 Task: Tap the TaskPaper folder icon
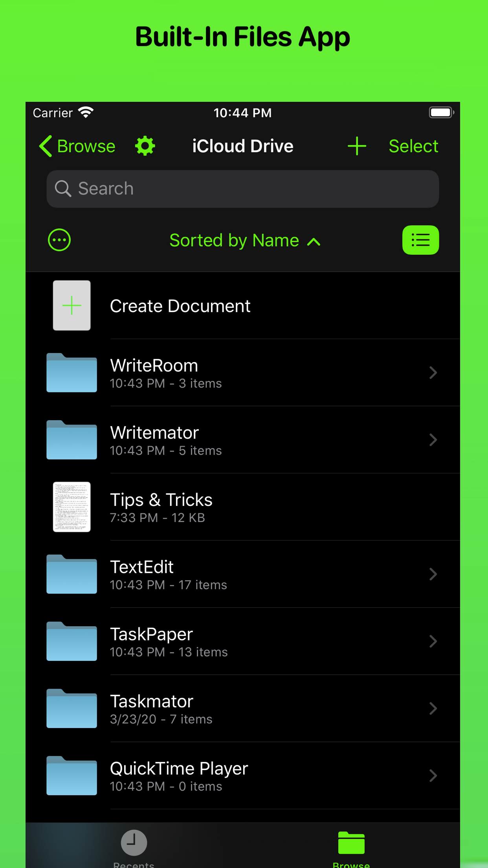[x=72, y=641]
